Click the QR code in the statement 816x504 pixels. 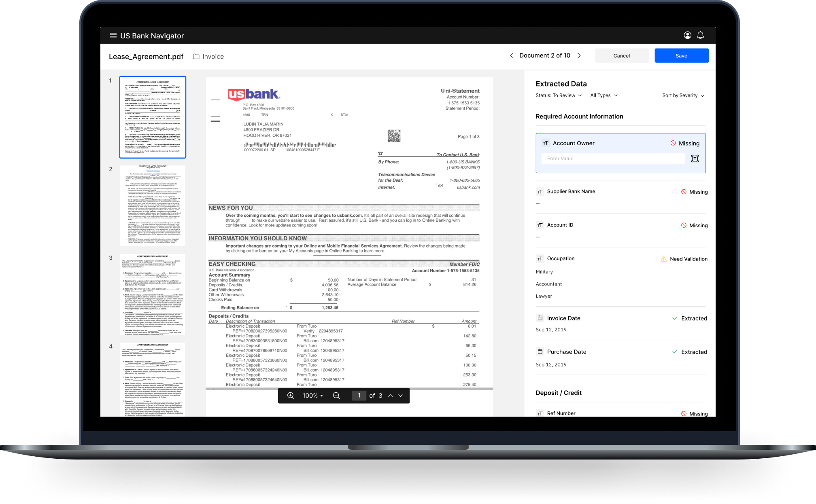[x=394, y=136]
